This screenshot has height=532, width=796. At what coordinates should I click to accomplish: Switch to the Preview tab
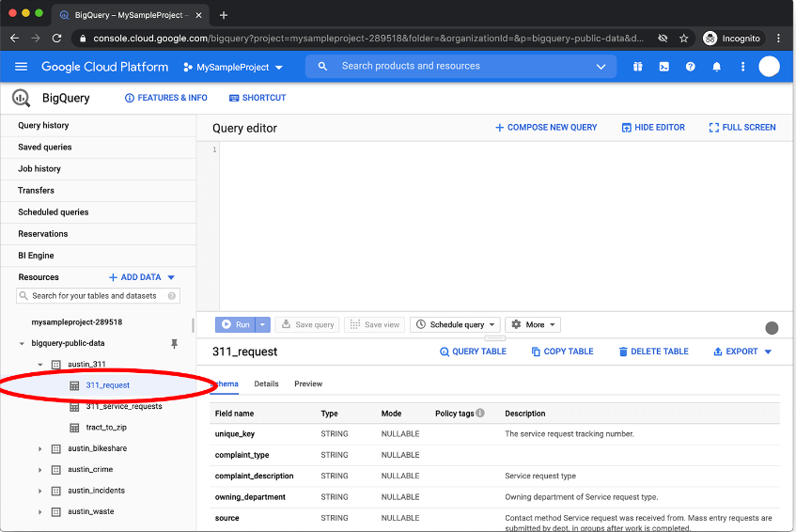tap(308, 383)
